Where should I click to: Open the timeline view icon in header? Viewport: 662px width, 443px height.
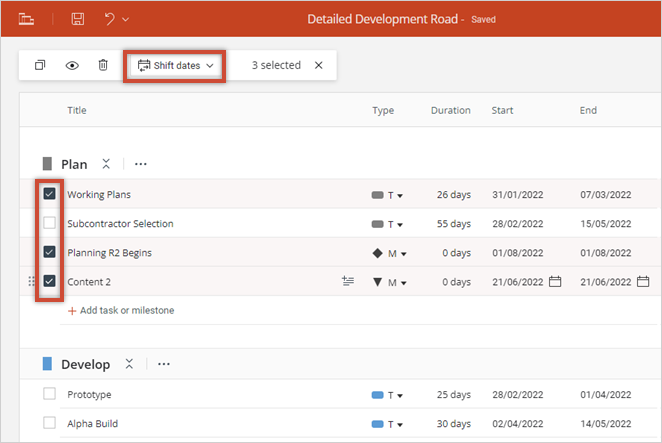pyautogui.click(x=26, y=19)
